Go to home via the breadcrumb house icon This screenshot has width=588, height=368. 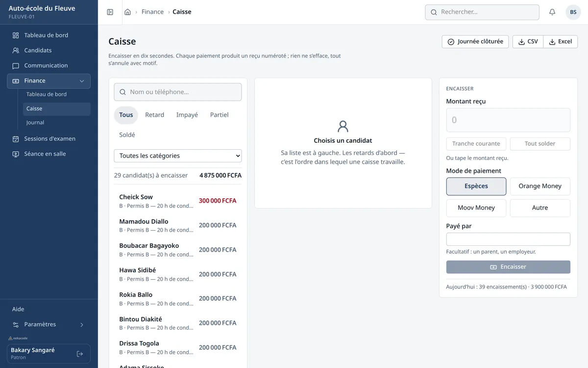pyautogui.click(x=127, y=12)
